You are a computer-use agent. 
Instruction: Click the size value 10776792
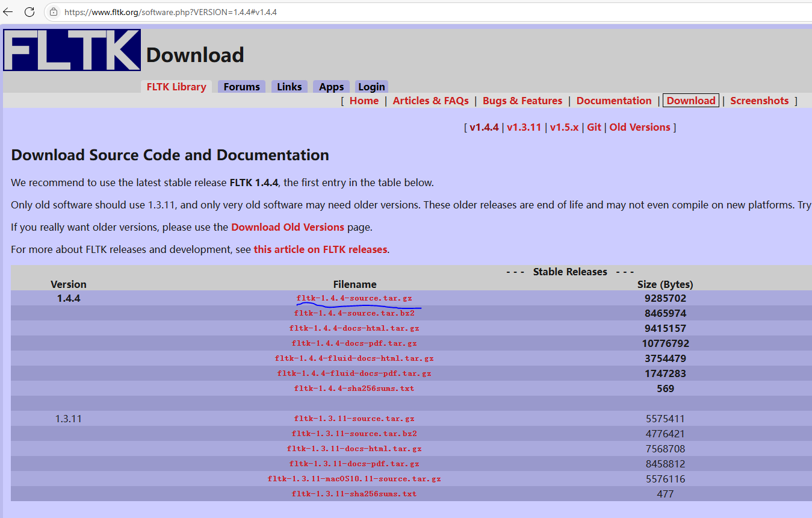pyautogui.click(x=665, y=343)
